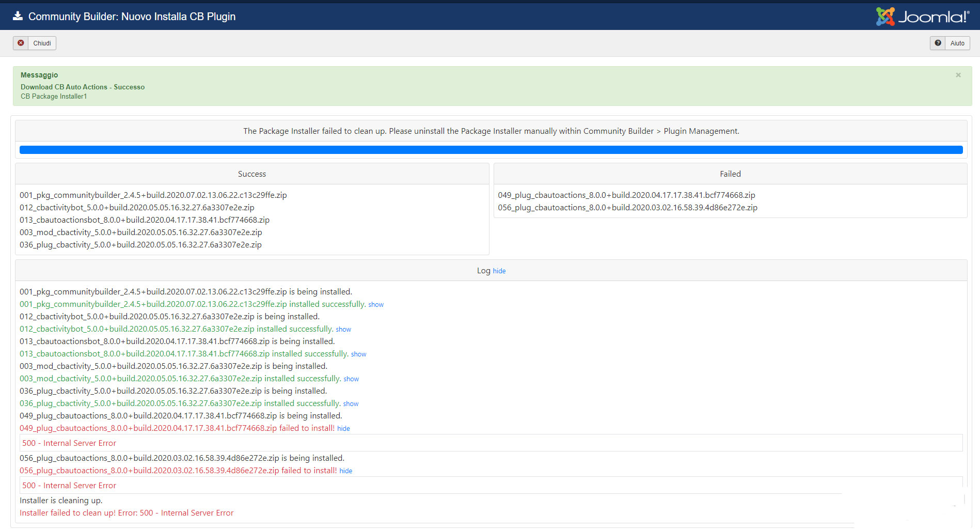Click the Package Installer failed to clean up notice
The height and width of the screenshot is (529, 980).
491,131
